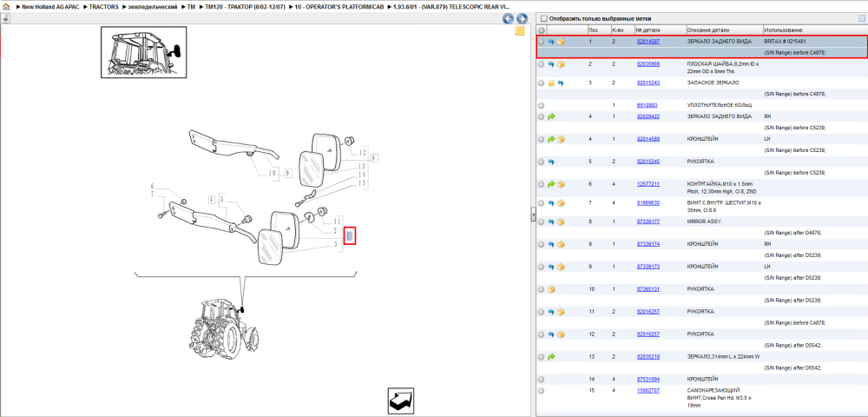The width and height of the screenshot is (868, 417).
Task: Click callout number 13 in diagram
Action: [361, 167]
